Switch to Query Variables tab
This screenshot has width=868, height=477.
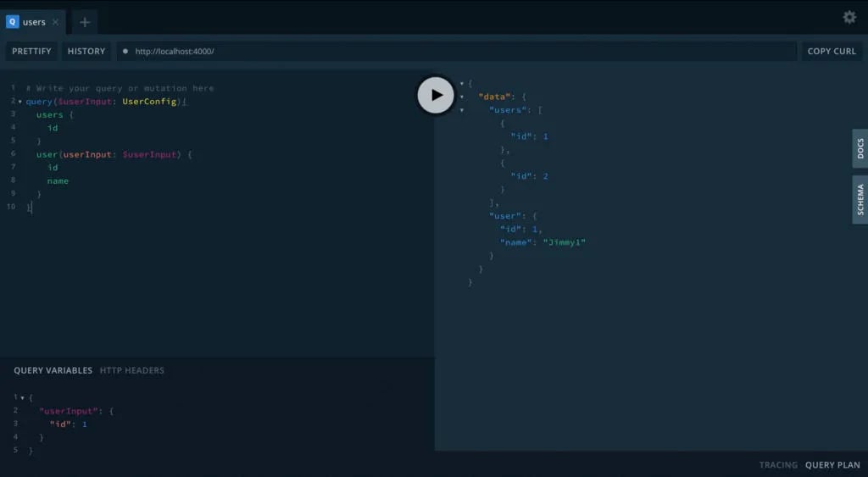point(53,370)
